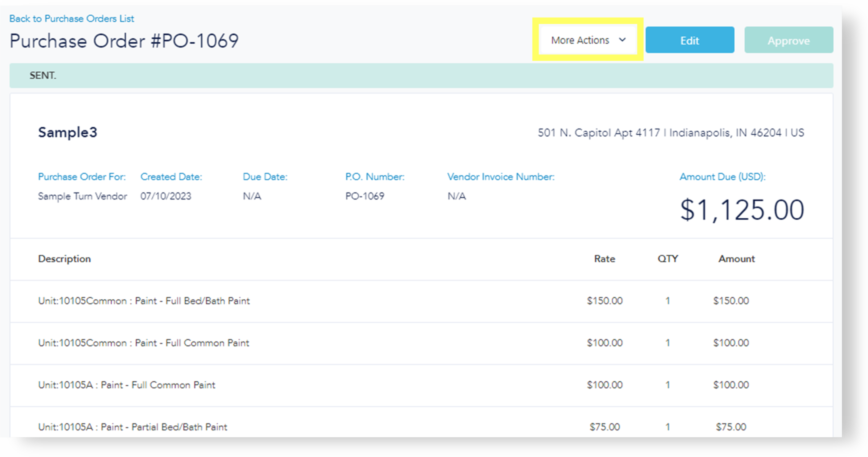The height and width of the screenshot is (457, 868).
Task: Click the Amount column header
Action: tap(736, 259)
